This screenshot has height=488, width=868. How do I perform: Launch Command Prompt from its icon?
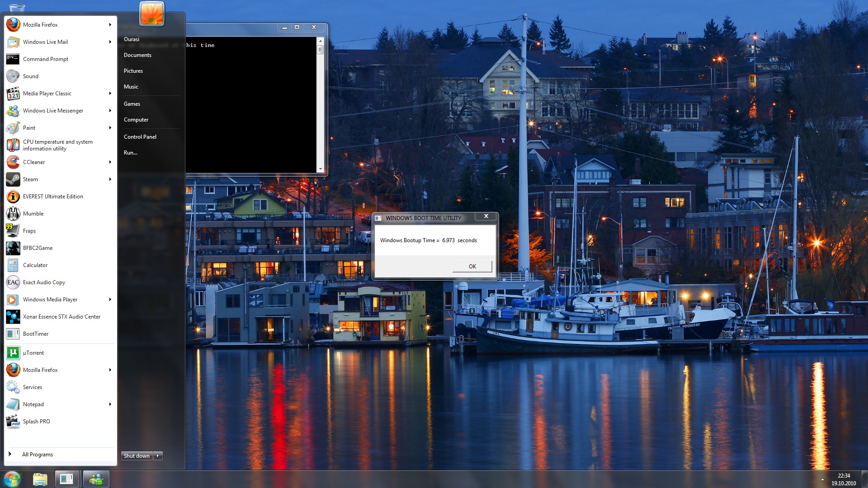click(x=13, y=59)
